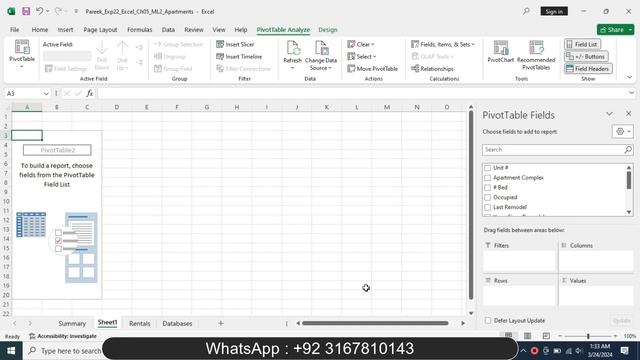Click the title bar search magnifier
This screenshot has width=640, height=360.
coord(526,11)
